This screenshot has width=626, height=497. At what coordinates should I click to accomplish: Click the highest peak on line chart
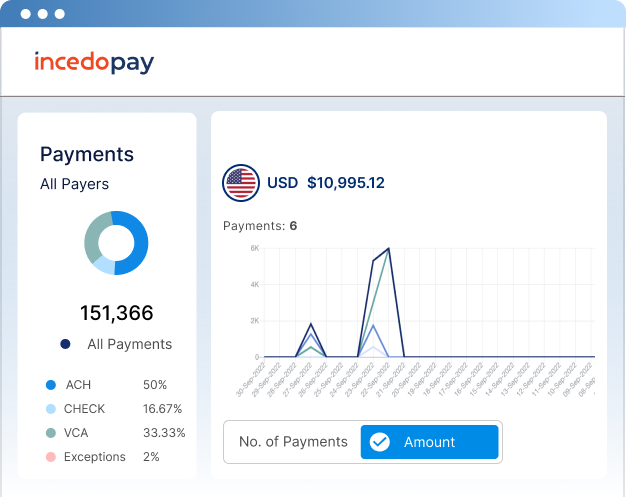pos(388,249)
